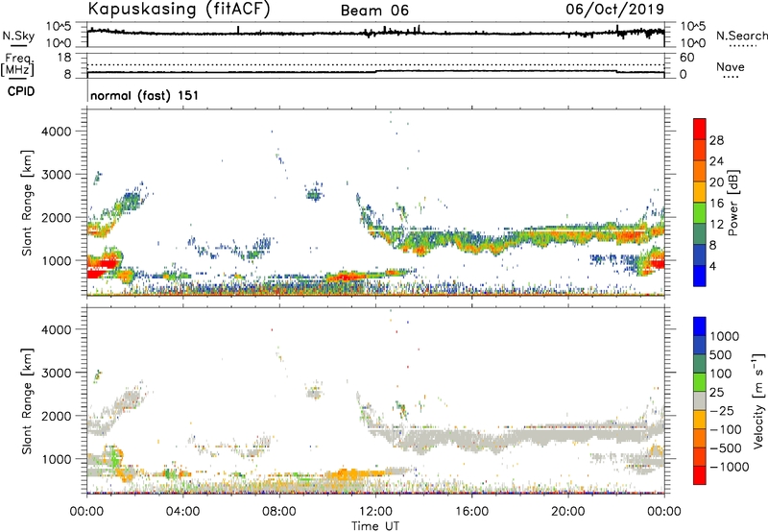Image resolution: width=768 pixels, height=532 pixels.
Task: Select the CPID label
Action: pyautogui.click(x=21, y=91)
